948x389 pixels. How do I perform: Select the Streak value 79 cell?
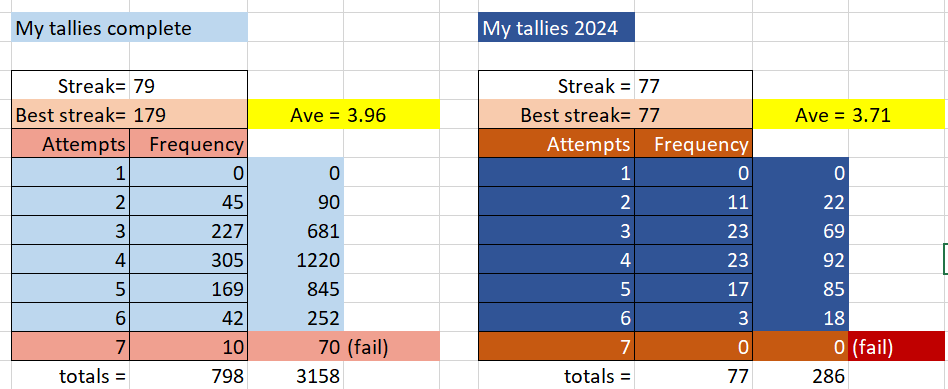pyautogui.click(x=188, y=86)
